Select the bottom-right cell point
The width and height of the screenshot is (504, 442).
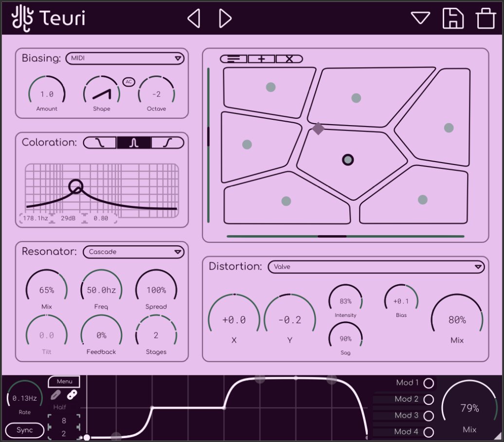pos(422,200)
